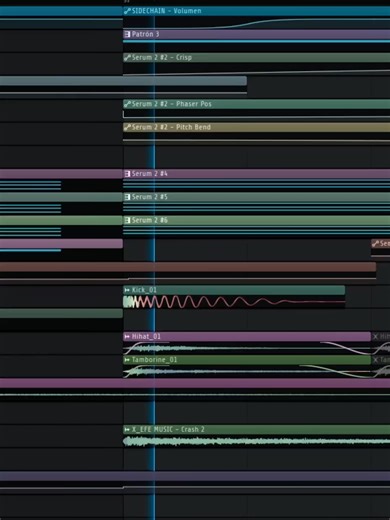390x520 pixels.
Task: Click the crossed icon of the second Hihat clip
Action: coord(375,337)
